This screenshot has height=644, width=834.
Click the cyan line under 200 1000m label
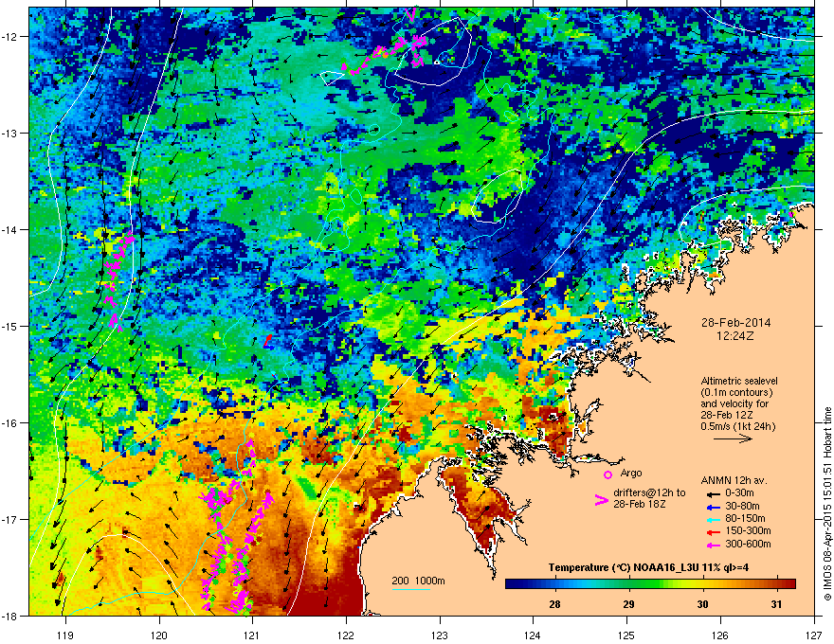click(411, 589)
